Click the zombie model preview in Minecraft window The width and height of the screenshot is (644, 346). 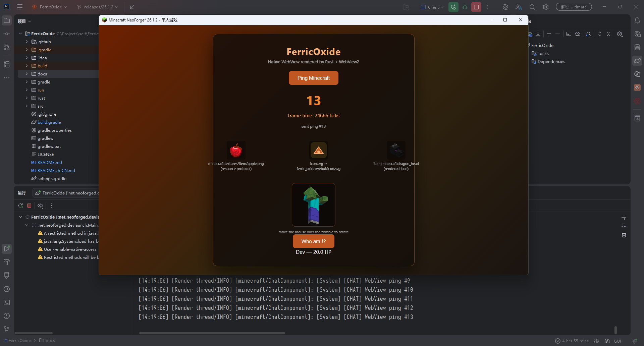coord(314,205)
